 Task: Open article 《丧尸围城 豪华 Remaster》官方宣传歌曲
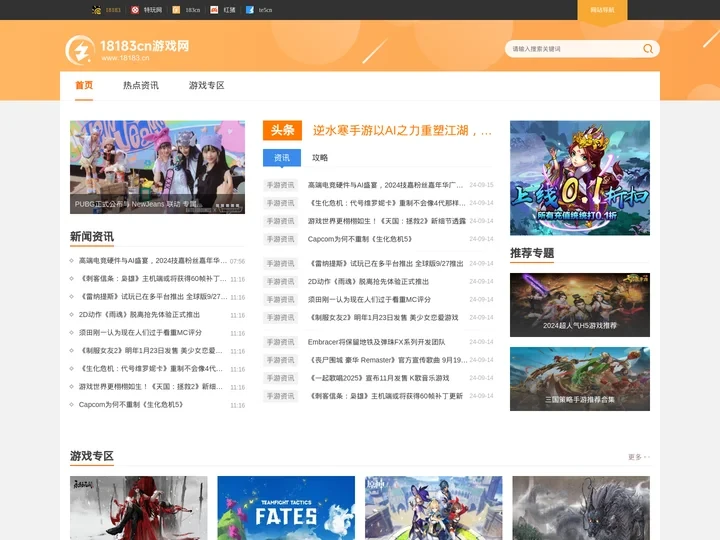pos(388,360)
